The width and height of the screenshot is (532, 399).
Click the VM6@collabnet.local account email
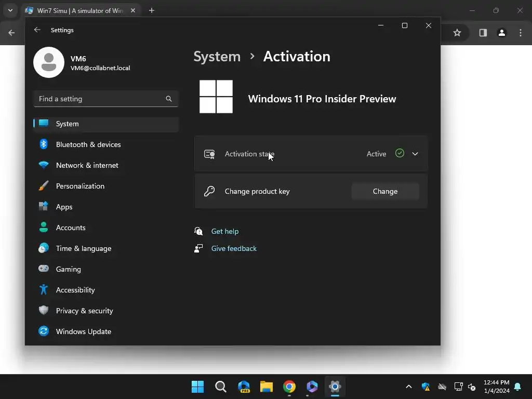(x=100, y=68)
